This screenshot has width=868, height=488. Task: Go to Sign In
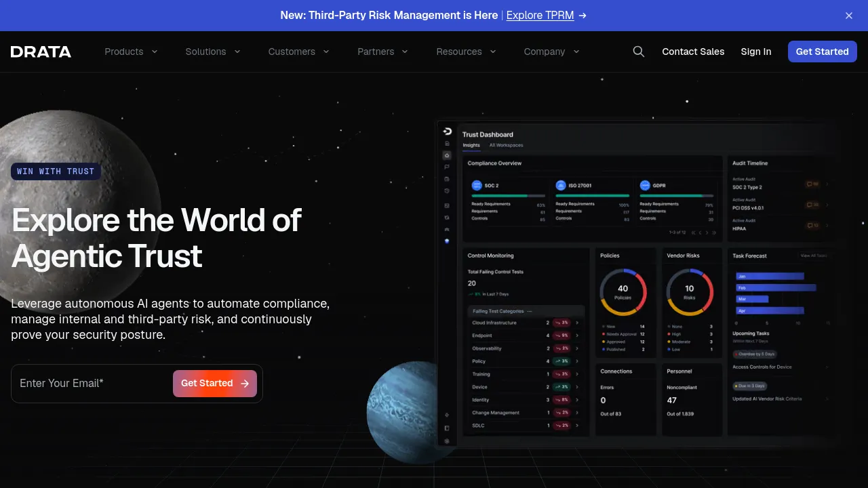pyautogui.click(x=756, y=52)
